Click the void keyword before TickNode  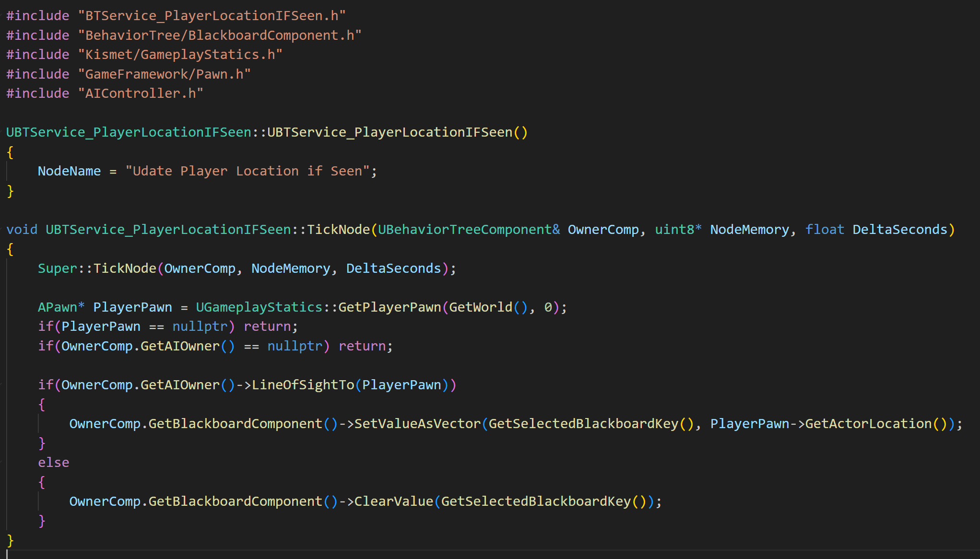point(22,230)
